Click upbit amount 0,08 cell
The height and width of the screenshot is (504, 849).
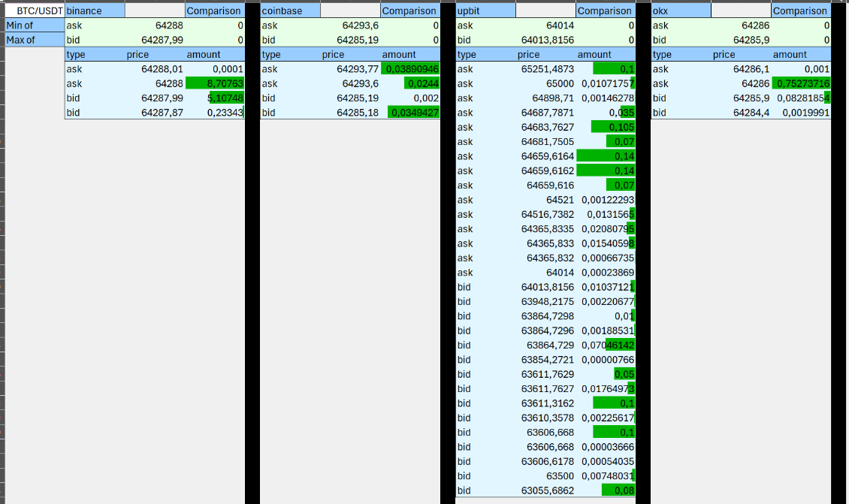pyautogui.click(x=606, y=491)
